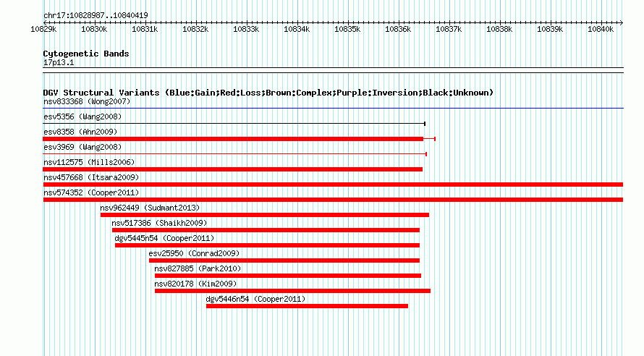Click the 10839k ruler label
The height and width of the screenshot is (356, 644).
(550, 29)
